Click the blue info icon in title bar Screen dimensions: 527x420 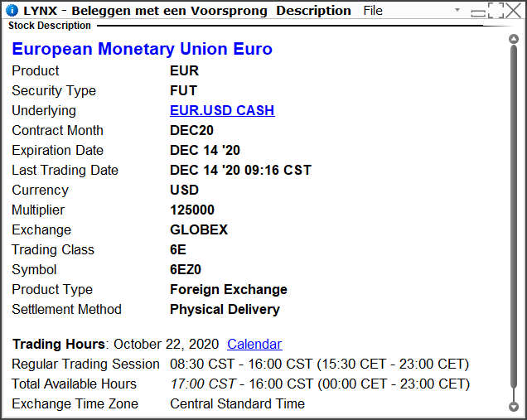(12, 11)
